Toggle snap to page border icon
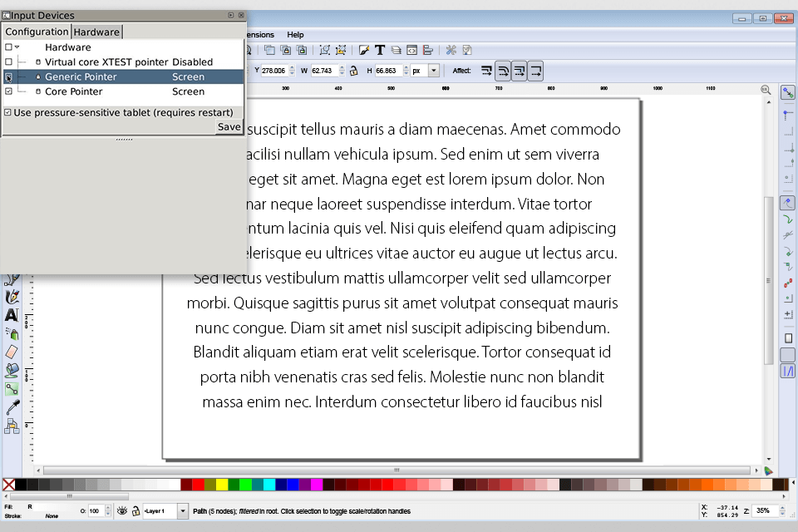The height and width of the screenshot is (532, 798). 788,338
